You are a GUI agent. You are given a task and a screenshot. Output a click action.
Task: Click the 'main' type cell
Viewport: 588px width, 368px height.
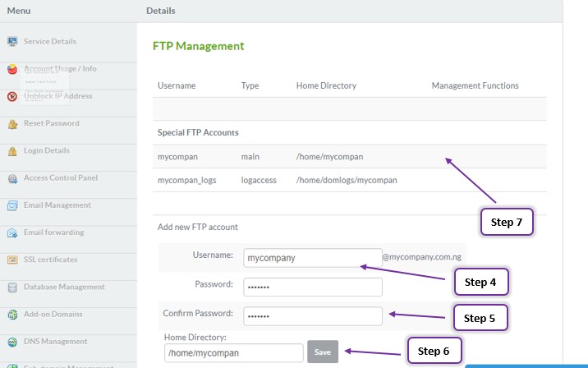[250, 157]
